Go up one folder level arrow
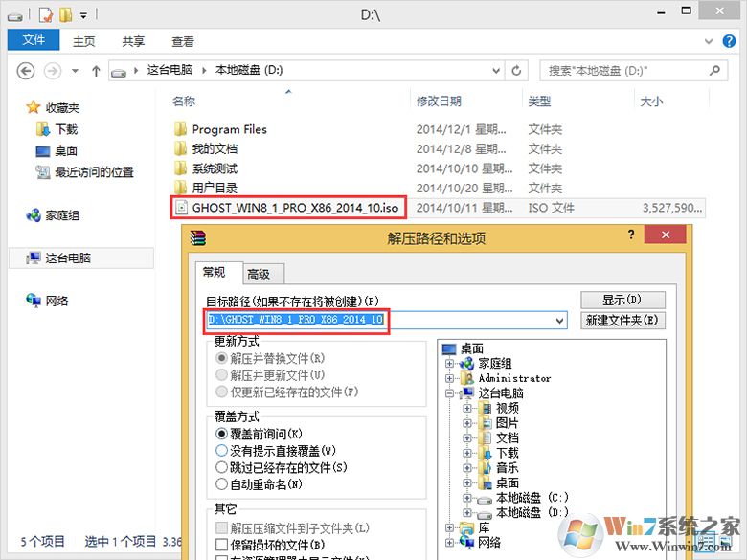The image size is (747, 560). point(96,71)
